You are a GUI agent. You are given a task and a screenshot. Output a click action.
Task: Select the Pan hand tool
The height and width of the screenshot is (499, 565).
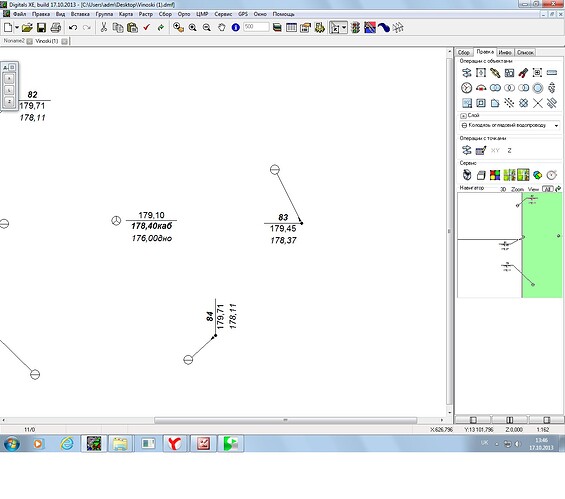click(x=221, y=27)
